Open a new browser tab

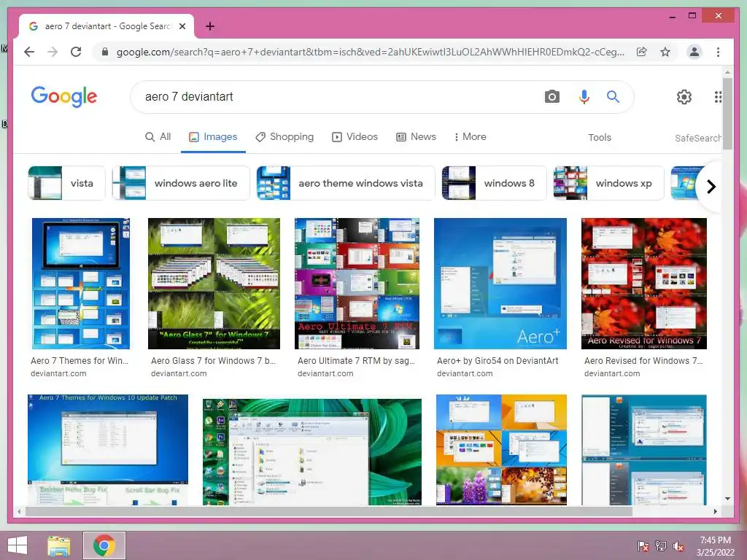click(209, 26)
